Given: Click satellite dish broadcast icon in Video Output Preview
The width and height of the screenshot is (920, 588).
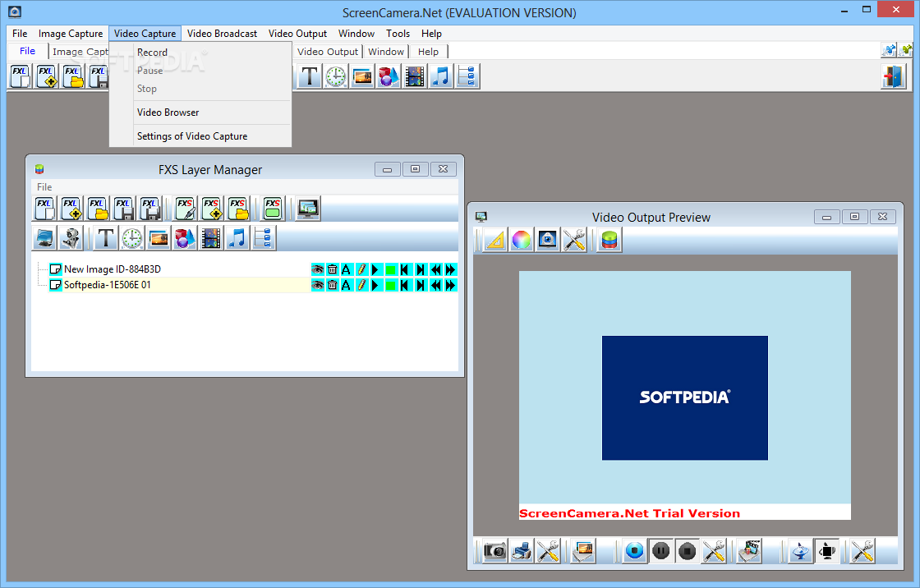Looking at the screenshot, I should [801, 551].
